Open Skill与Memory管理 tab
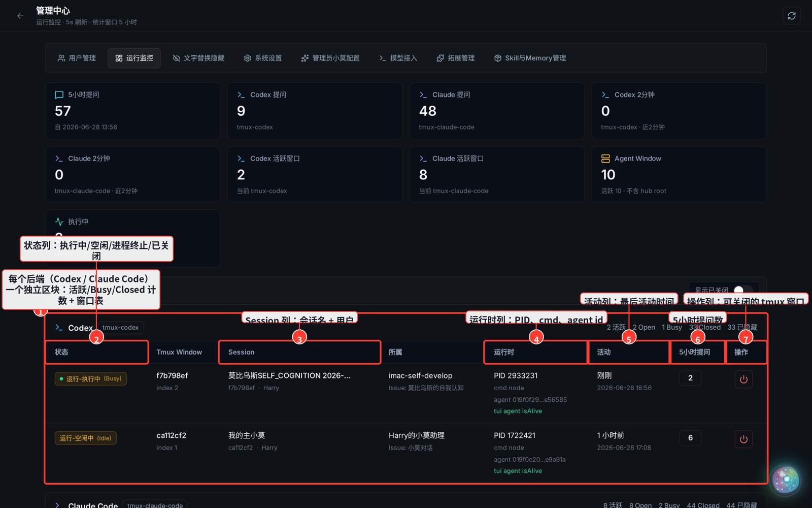 tap(530, 58)
